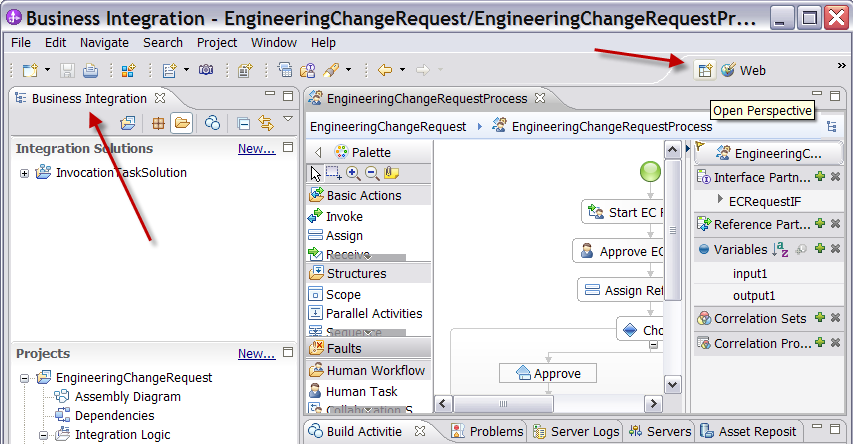Click the canvas vertical scrollbar down arrow

click(x=672, y=385)
